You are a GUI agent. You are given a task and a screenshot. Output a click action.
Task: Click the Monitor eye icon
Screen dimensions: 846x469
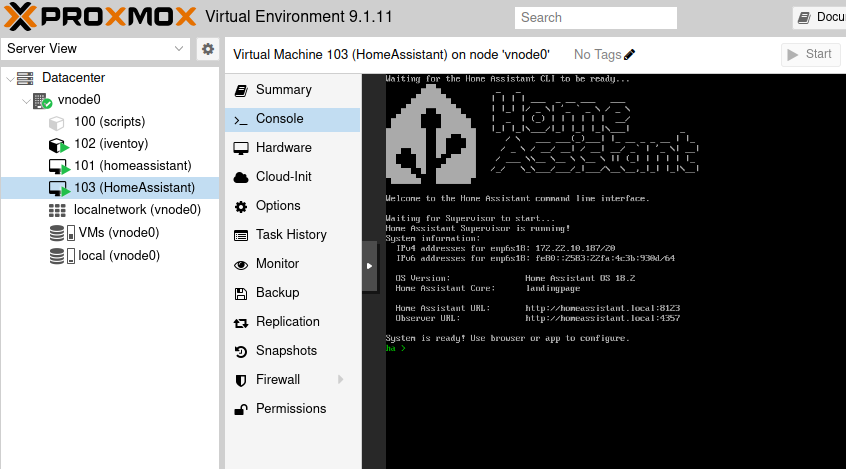point(241,265)
